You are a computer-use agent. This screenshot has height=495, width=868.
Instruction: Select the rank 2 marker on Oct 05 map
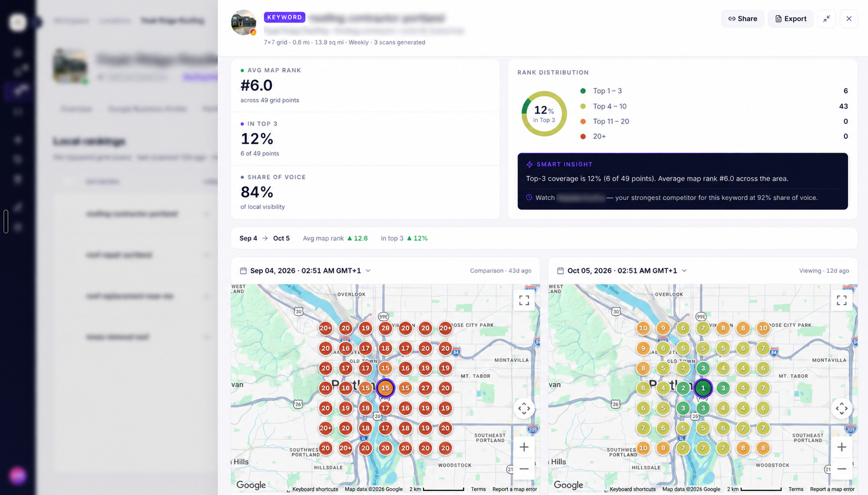(683, 388)
